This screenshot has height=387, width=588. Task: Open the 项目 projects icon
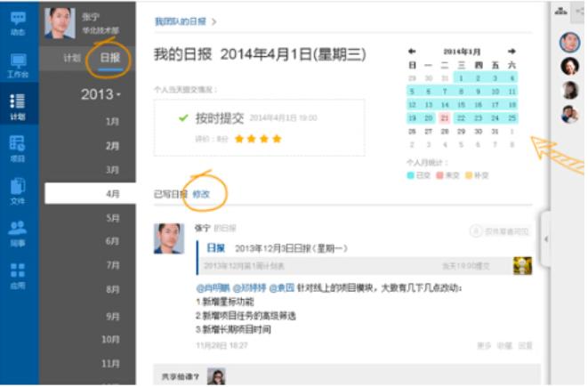[x=18, y=149]
